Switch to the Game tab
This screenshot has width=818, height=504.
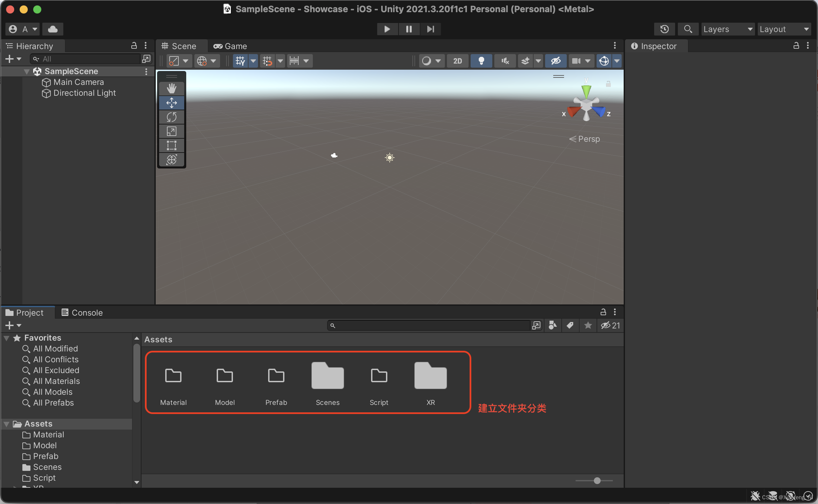(231, 46)
